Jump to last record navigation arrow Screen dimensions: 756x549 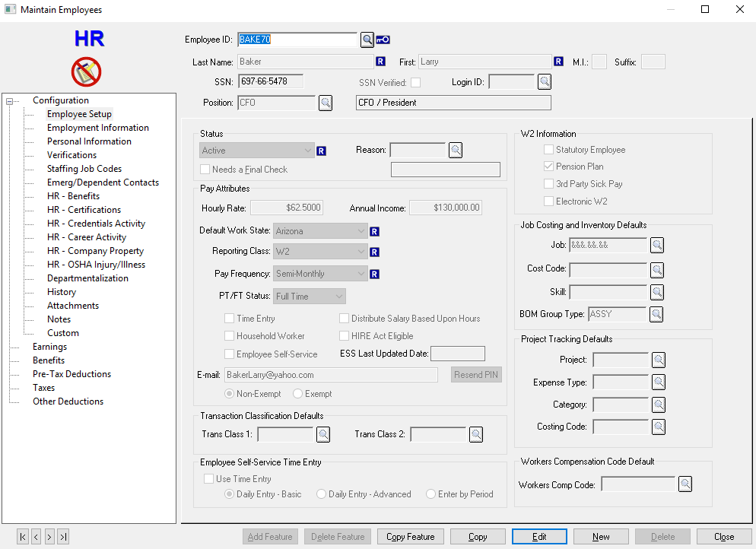coord(63,537)
